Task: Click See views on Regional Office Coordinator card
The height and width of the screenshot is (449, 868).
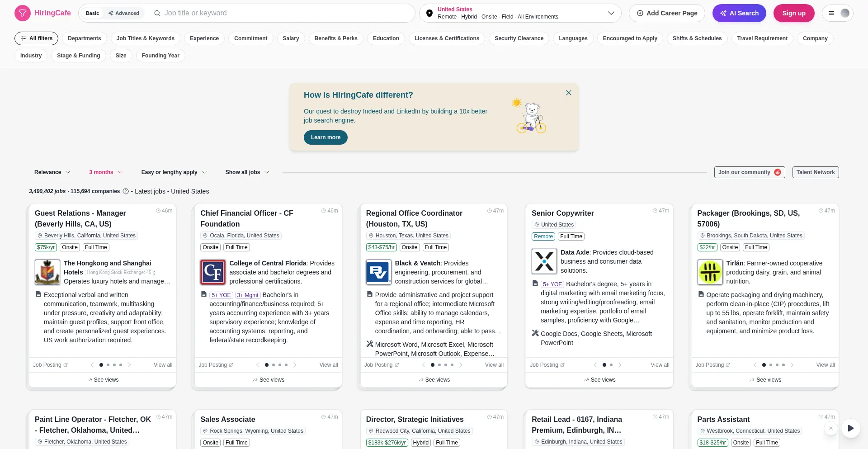Action: click(434, 380)
